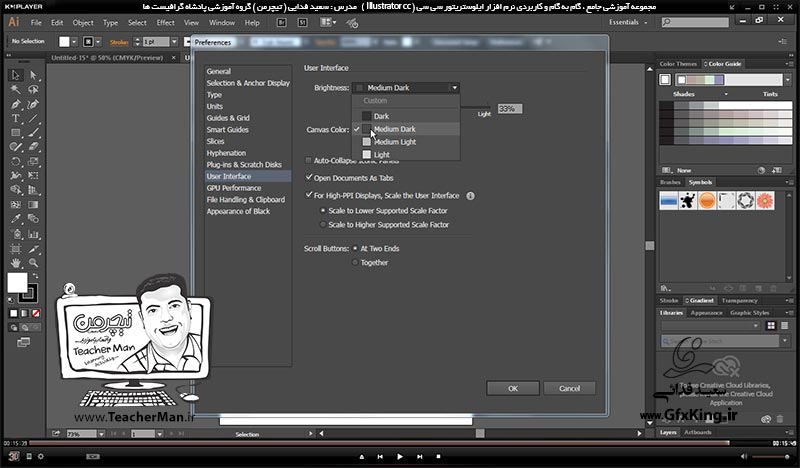
Task: Open the Brightness dropdown
Action: pyautogui.click(x=406, y=88)
